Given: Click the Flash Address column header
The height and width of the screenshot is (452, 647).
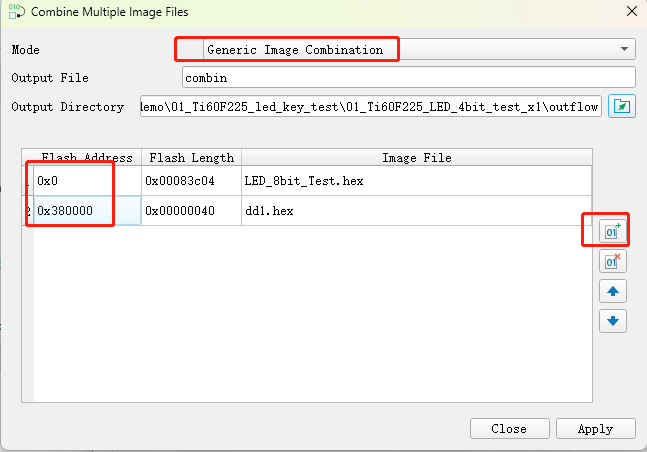Looking at the screenshot, I should tap(86, 158).
